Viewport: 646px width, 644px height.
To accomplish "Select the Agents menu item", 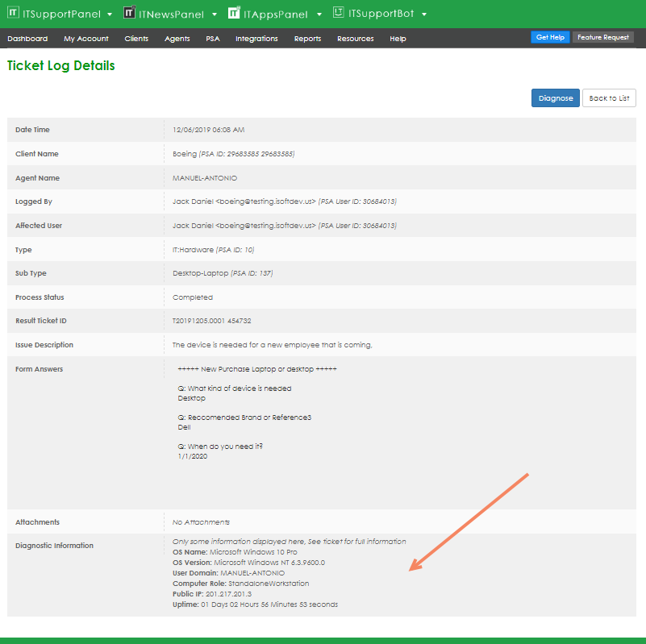I will [177, 39].
